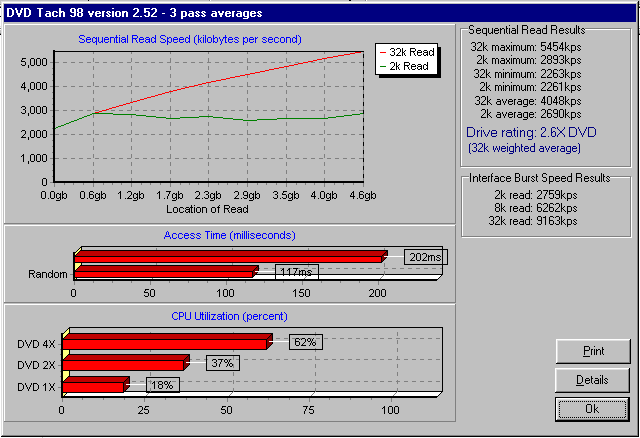Click the 202ms access time label
This screenshot has height=438, width=640.
[425, 257]
